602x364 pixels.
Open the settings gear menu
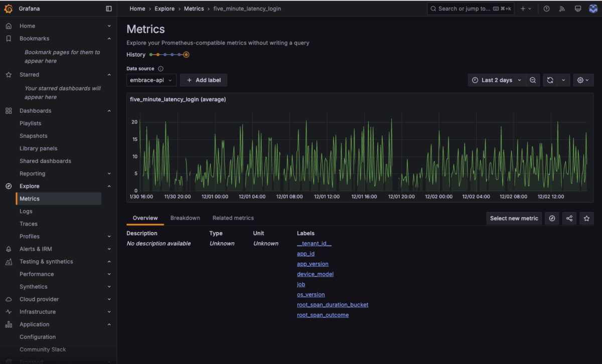click(x=583, y=80)
